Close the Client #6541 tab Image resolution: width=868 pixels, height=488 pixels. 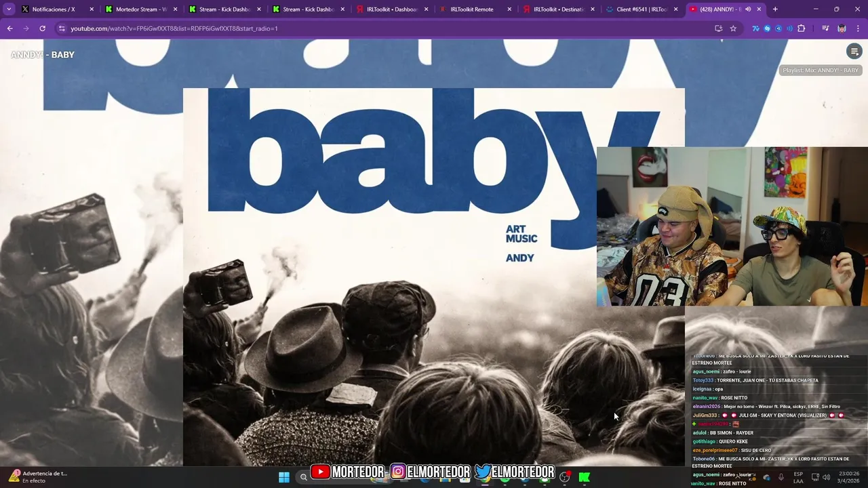coord(675,9)
